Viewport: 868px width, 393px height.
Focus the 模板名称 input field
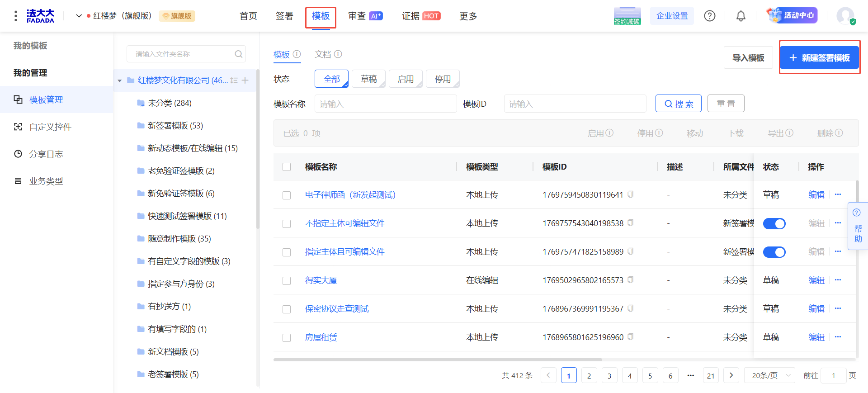coord(385,104)
